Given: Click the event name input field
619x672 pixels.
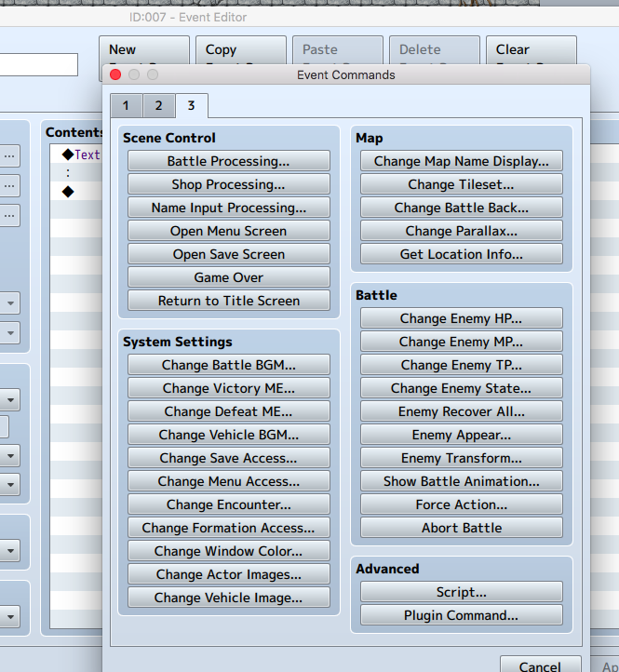Looking at the screenshot, I should point(38,65).
